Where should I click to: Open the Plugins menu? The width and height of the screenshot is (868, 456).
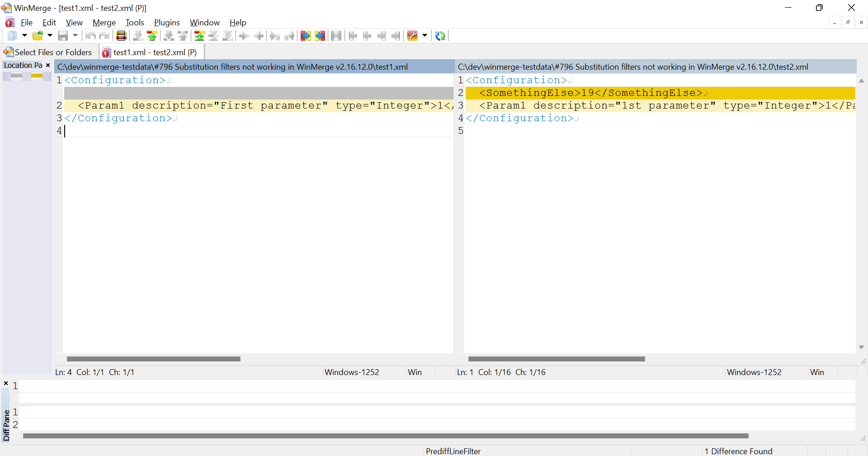coord(167,23)
